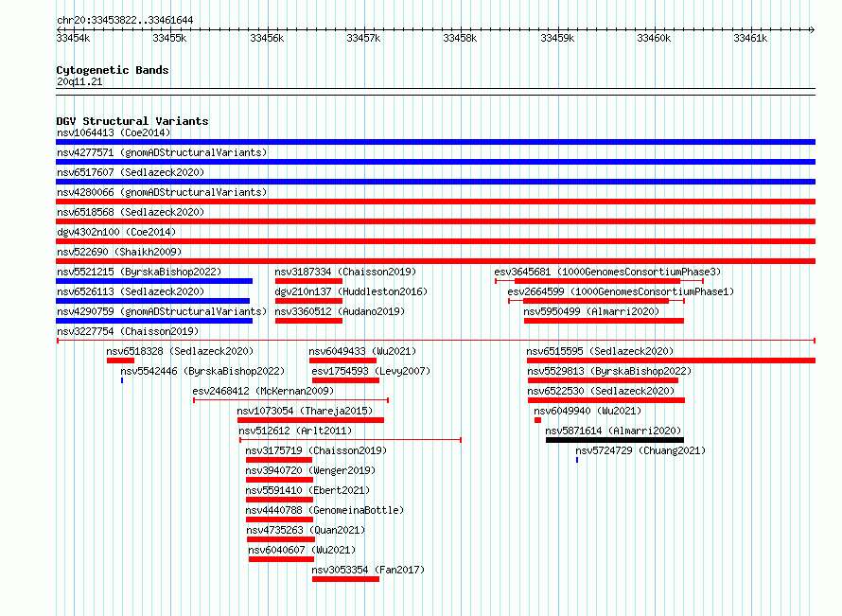This screenshot has height=616, width=842.
Task: Click the chr20:33453822..33461644 coordinate text
Action: coord(125,20)
